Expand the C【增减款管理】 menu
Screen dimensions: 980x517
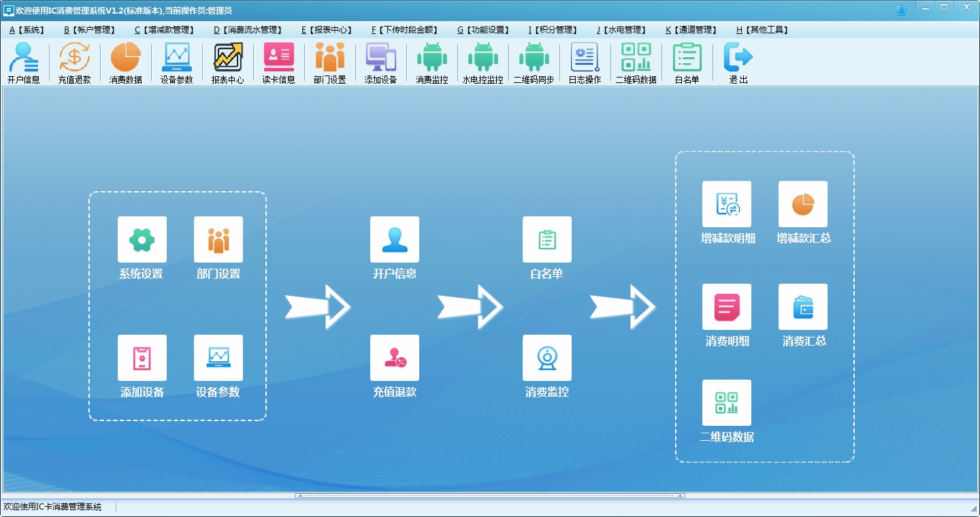pyautogui.click(x=165, y=30)
